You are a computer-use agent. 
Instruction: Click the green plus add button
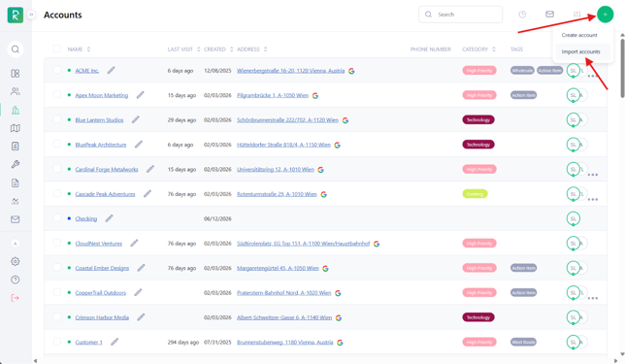point(605,15)
